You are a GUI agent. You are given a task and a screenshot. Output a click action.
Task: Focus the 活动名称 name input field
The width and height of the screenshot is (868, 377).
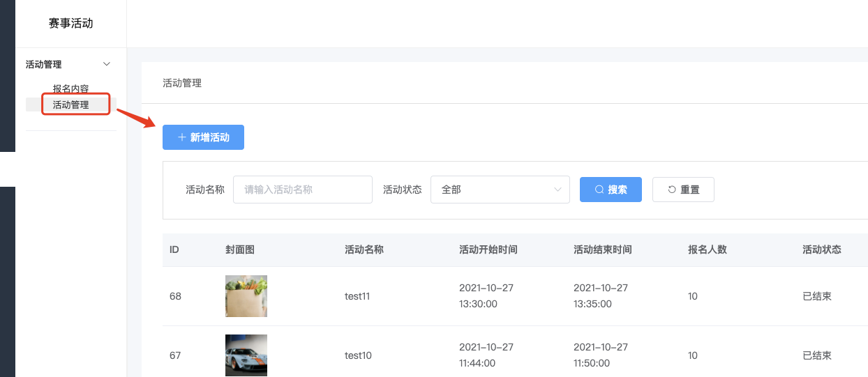pos(303,190)
